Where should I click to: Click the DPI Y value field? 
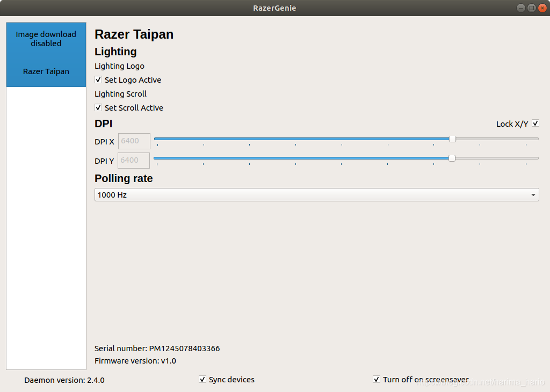[x=134, y=160]
